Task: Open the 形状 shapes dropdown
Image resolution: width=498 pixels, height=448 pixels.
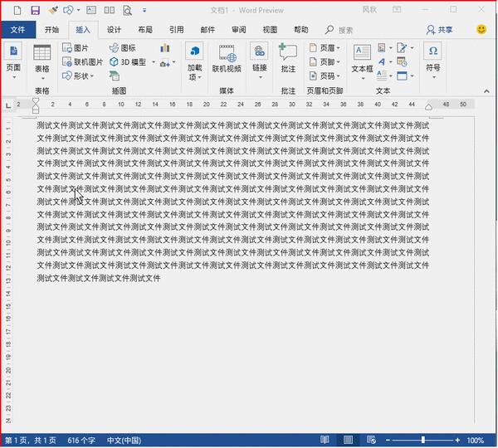Action: click(x=78, y=75)
